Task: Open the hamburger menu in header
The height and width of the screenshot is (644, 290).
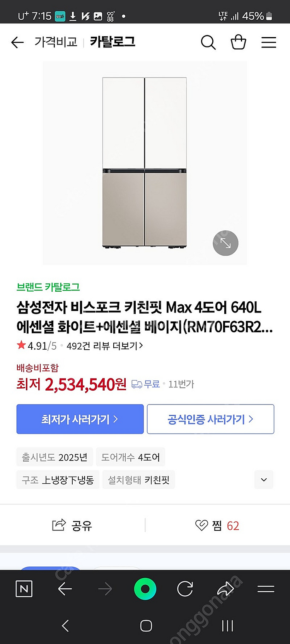Action: pyautogui.click(x=268, y=42)
